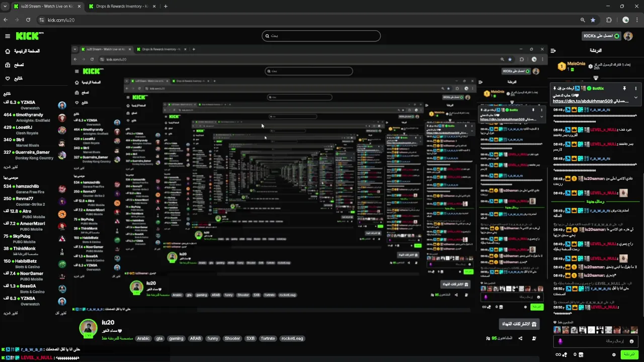Open NoorGamer PUBG Mobile channel
644x362 pixels.
34,276
